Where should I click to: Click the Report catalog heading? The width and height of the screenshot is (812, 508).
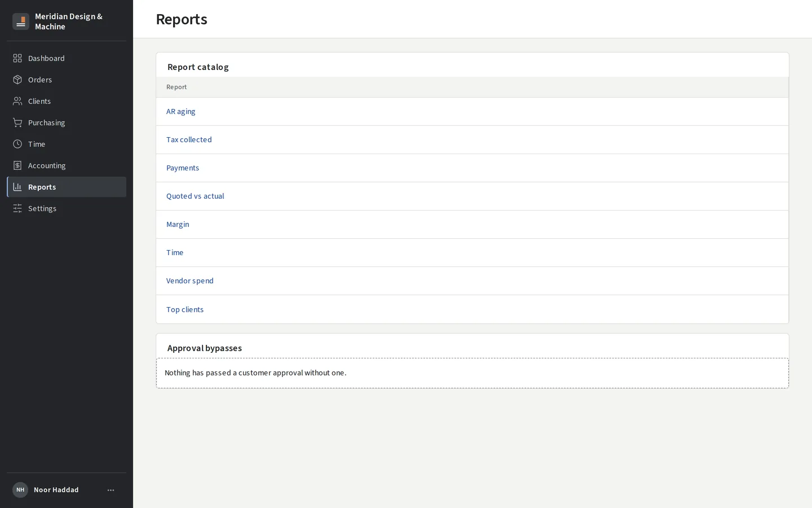[x=198, y=67]
